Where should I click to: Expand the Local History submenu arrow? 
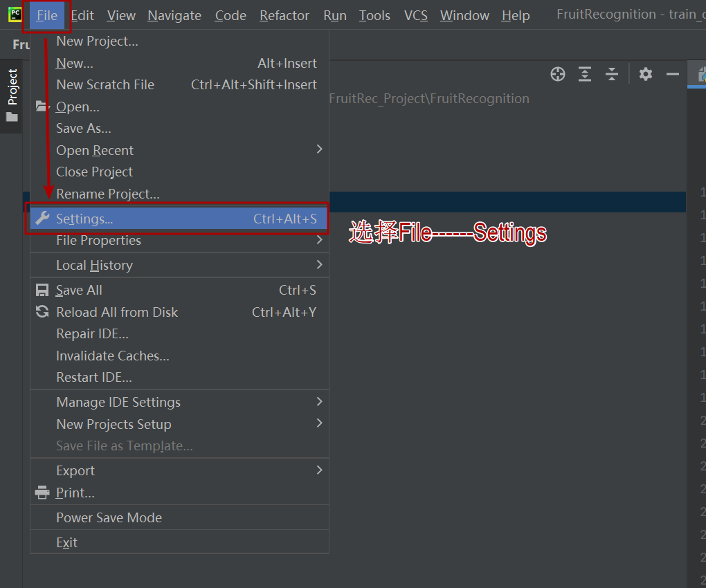[319, 264]
